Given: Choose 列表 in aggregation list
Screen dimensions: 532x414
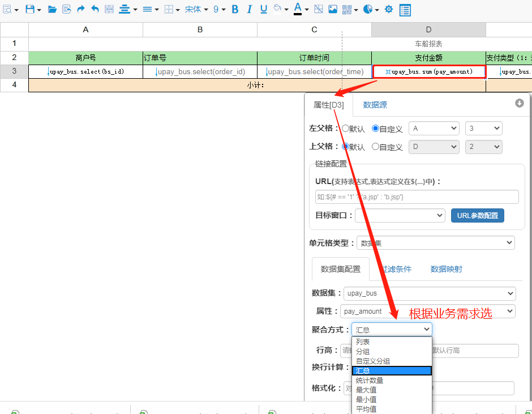Looking at the screenshot, I should (x=392, y=342).
